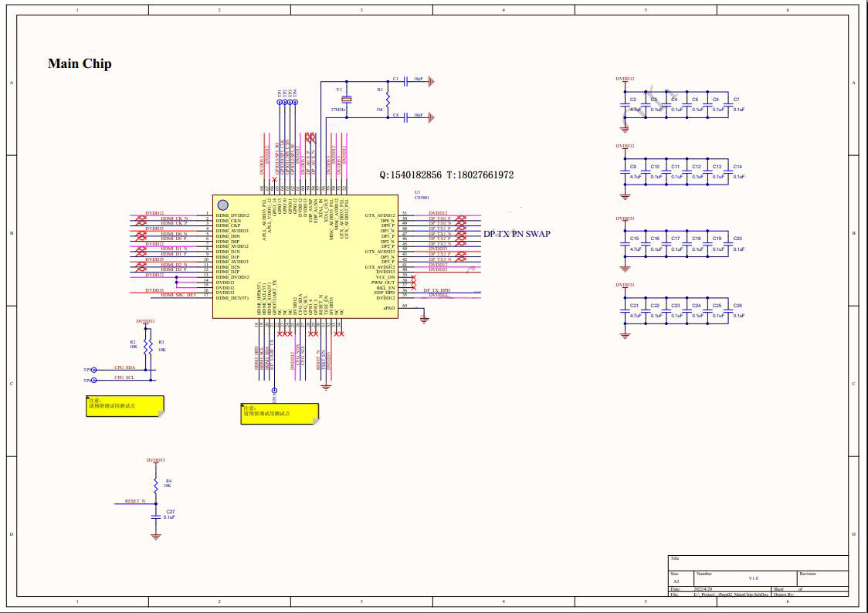
Task: Click the ground symbol under C27
Action: (155, 534)
